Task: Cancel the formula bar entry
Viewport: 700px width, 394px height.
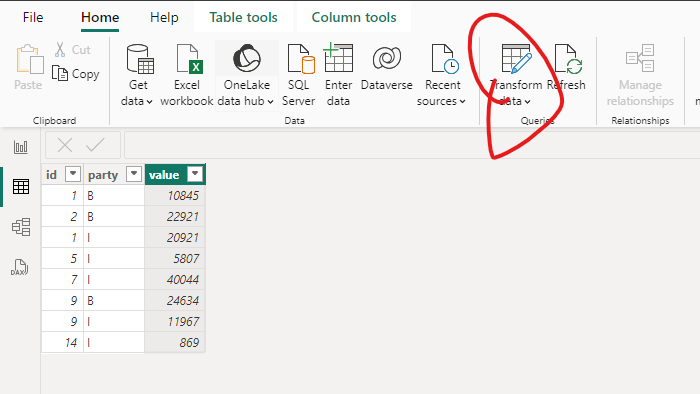Action: (x=65, y=145)
